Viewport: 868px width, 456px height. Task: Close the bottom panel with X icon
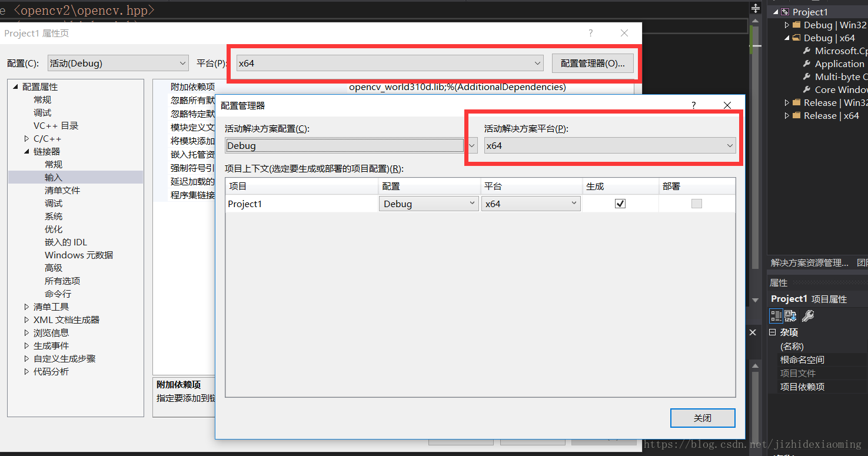(x=753, y=332)
